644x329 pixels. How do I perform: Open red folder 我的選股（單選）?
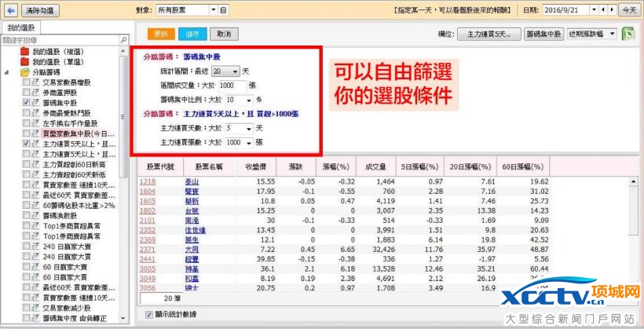click(24, 61)
